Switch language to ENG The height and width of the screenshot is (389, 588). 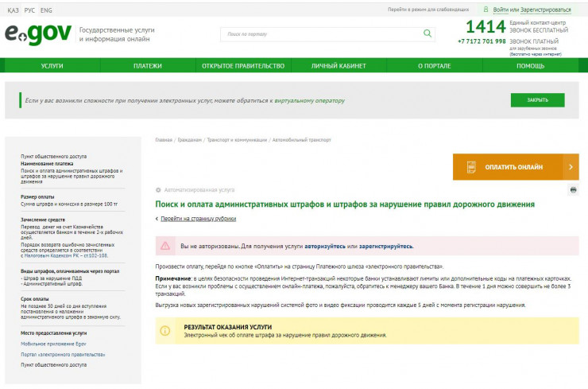[46, 10]
